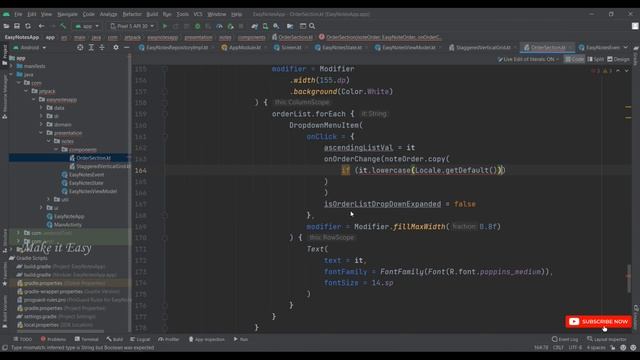Open the File menu

point(18,14)
